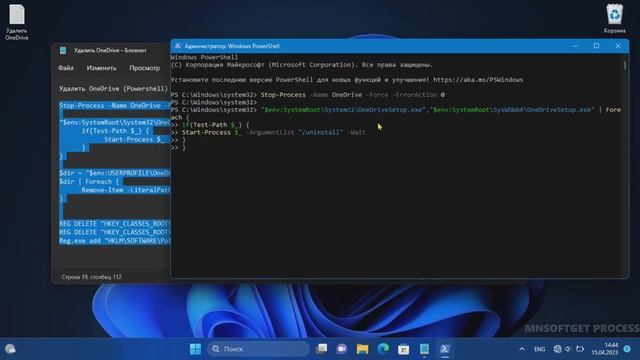The height and width of the screenshot is (360, 640).
Task: Click the taskbar search box Поиск
Action: point(258,349)
